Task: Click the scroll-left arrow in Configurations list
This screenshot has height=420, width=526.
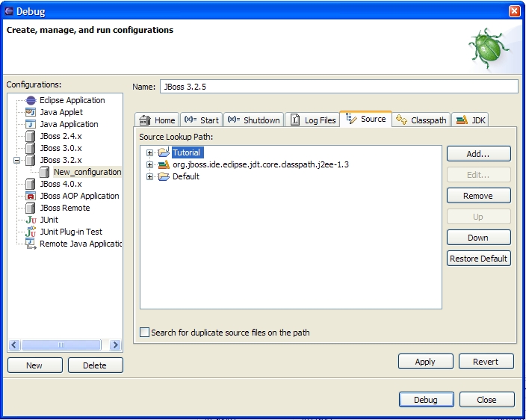Action: 14,345
